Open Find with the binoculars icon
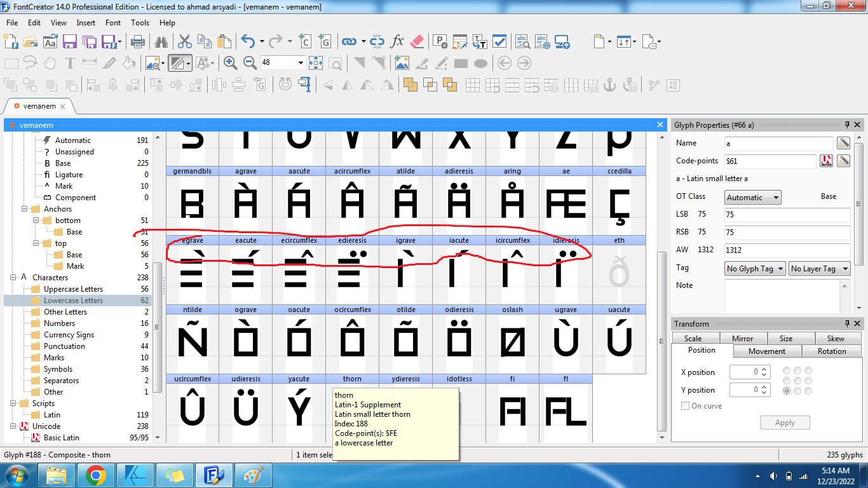The width and height of the screenshot is (868, 488). tap(161, 42)
